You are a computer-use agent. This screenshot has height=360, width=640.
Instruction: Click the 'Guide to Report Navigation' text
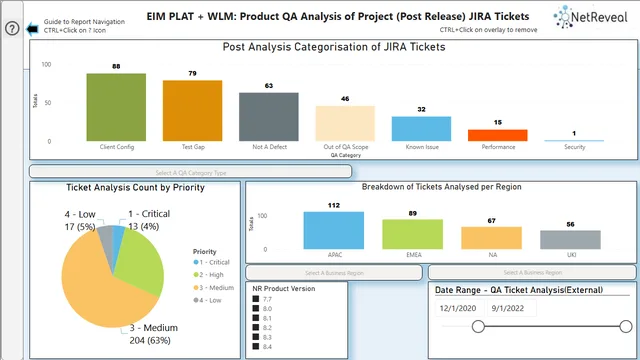84,22
